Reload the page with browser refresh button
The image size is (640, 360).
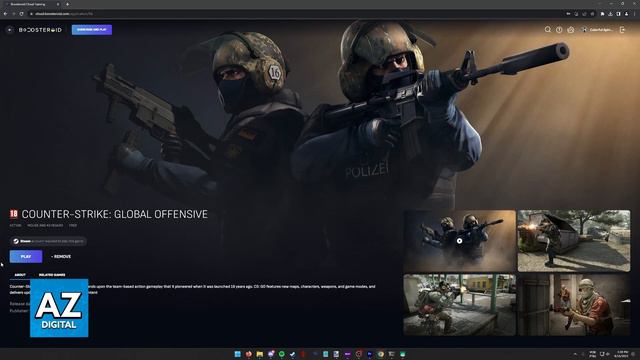(21, 14)
